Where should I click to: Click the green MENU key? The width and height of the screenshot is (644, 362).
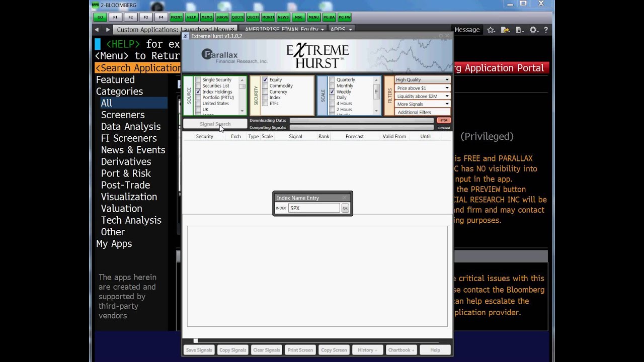pos(313,17)
